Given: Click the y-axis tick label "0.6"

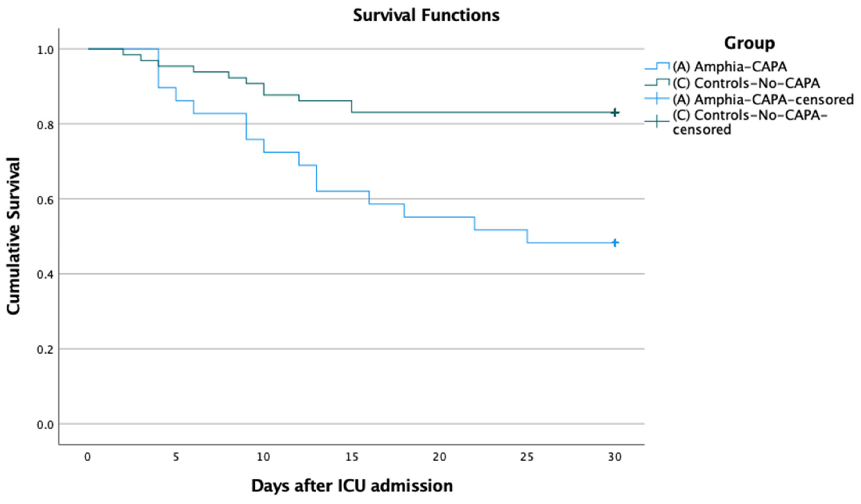Looking at the screenshot, I should coord(45,200).
